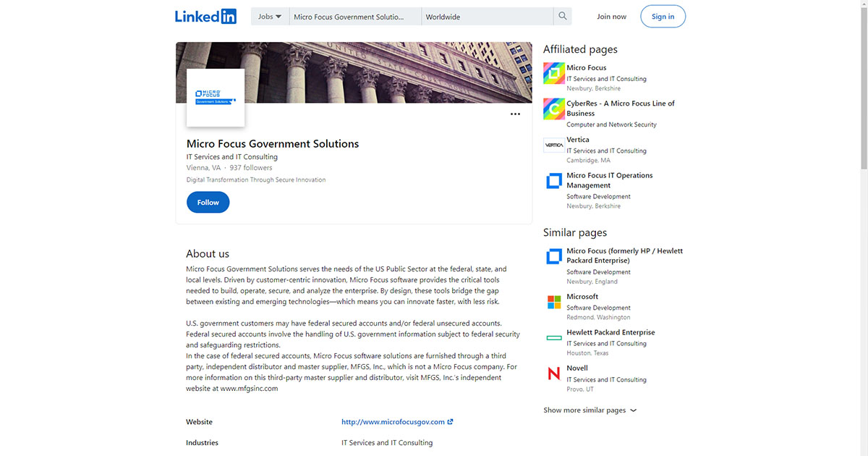Open Micro Focus IT Operations Management link

pyautogui.click(x=610, y=180)
